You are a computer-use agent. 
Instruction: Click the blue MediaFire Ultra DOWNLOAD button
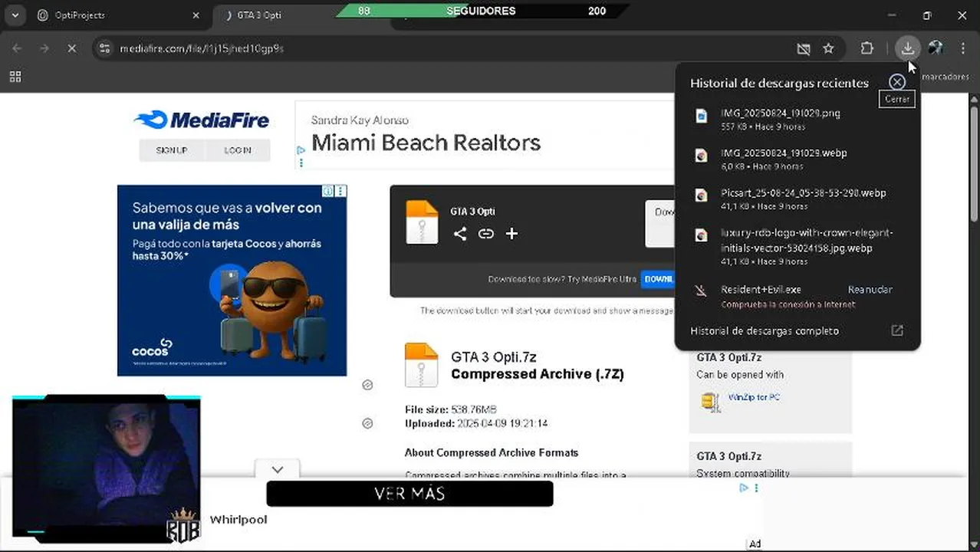click(657, 279)
